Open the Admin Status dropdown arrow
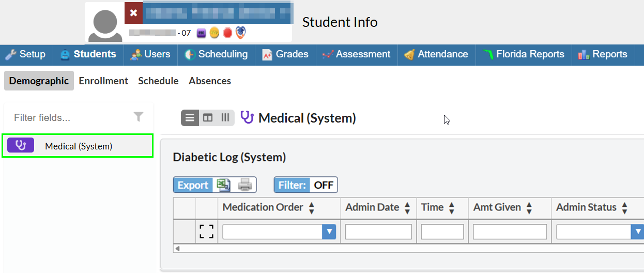 (x=637, y=232)
